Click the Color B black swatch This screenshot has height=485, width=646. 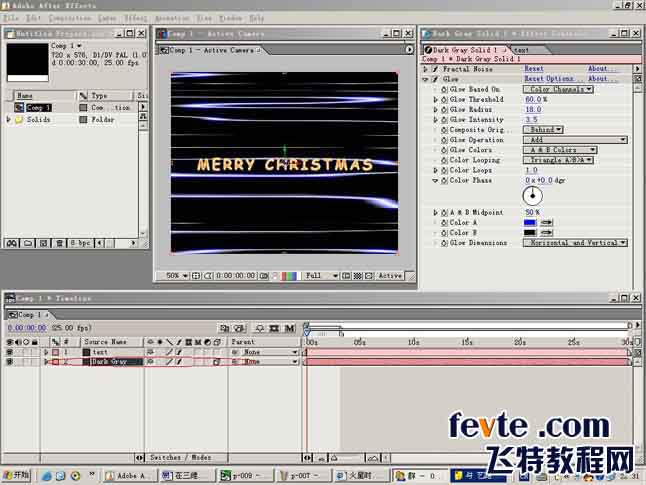tap(530, 233)
